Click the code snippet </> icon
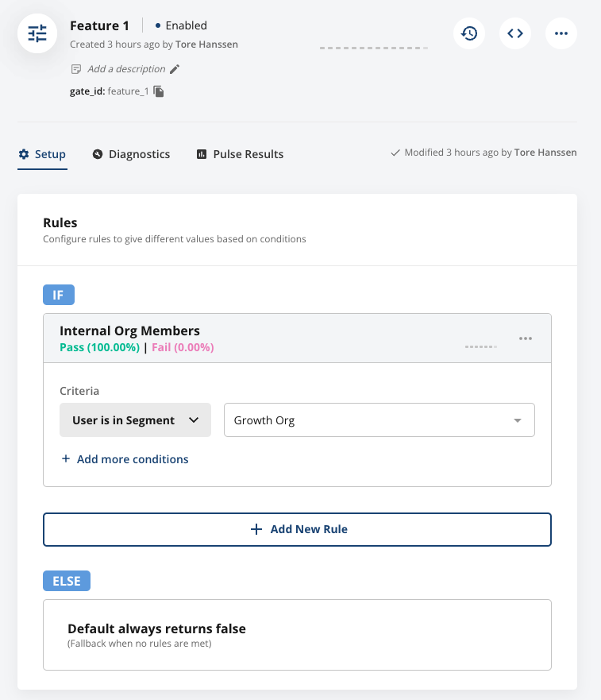Screen dimensions: 601x700 [514, 33]
